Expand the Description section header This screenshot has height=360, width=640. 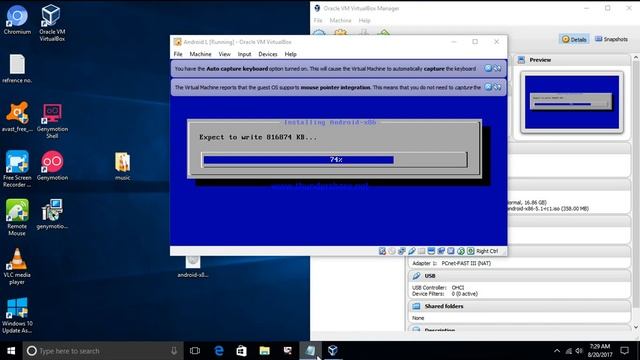click(x=519, y=329)
